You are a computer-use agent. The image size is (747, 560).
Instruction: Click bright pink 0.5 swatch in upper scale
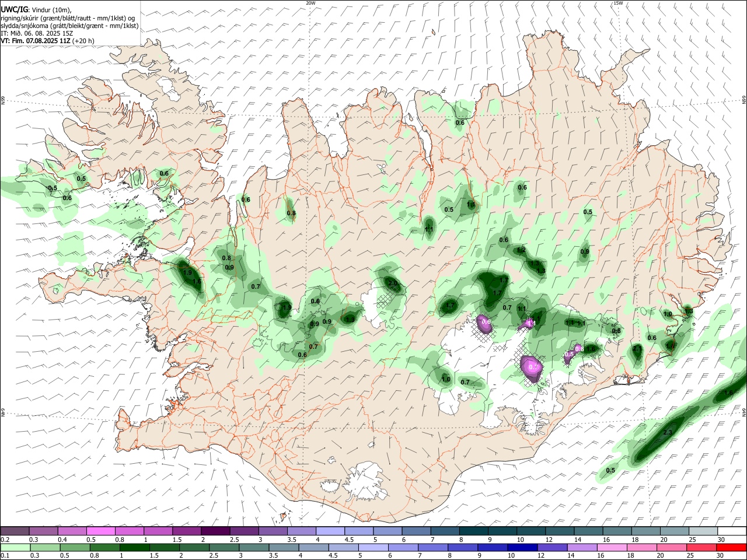click(101, 531)
